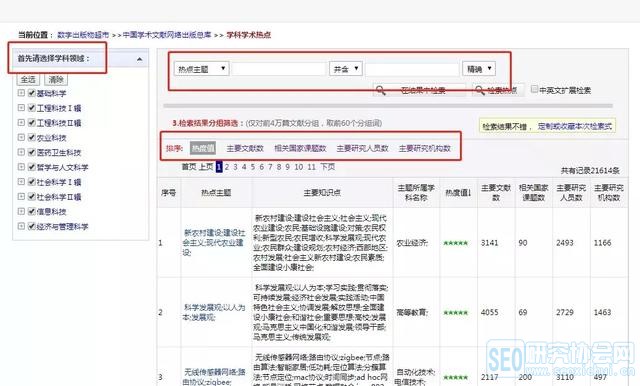Image resolution: width=640 pixels, height=386 pixels.
Task: Click the magnifier icon for 检索热点
Action: pyautogui.click(x=480, y=90)
